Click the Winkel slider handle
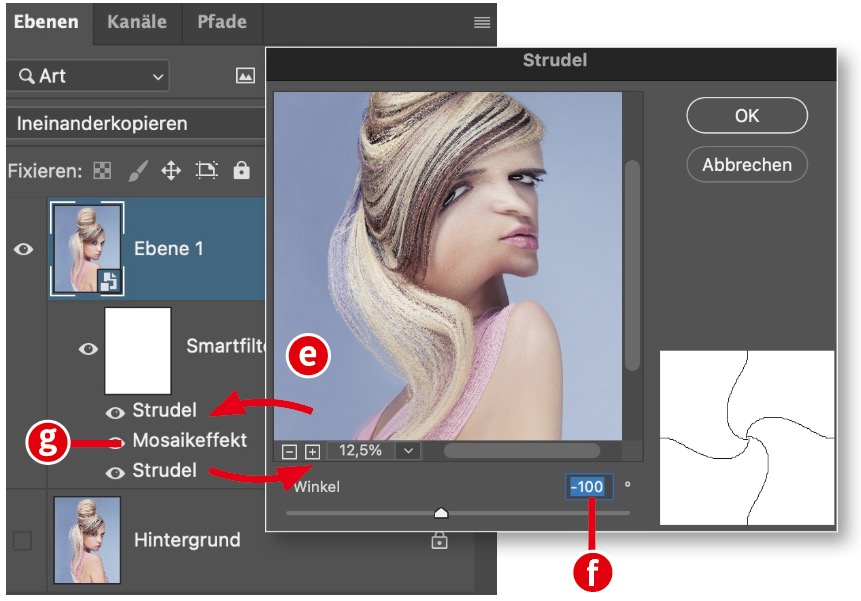This screenshot has height=601, width=861. 441,513
